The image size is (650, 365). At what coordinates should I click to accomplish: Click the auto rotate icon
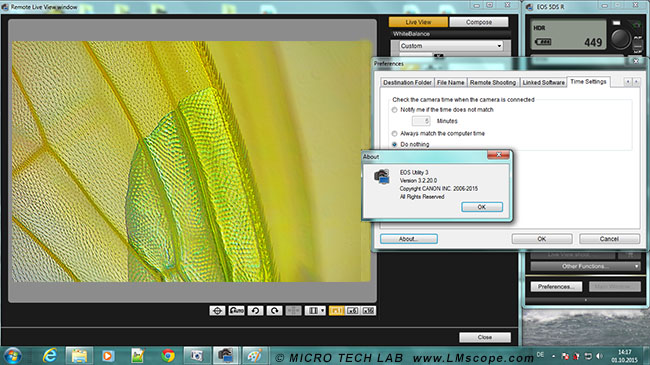[236, 310]
